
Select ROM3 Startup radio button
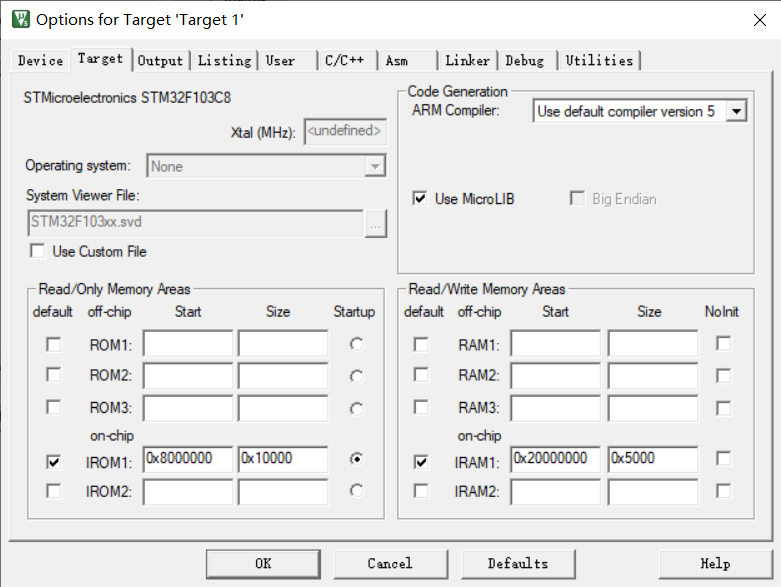point(356,409)
